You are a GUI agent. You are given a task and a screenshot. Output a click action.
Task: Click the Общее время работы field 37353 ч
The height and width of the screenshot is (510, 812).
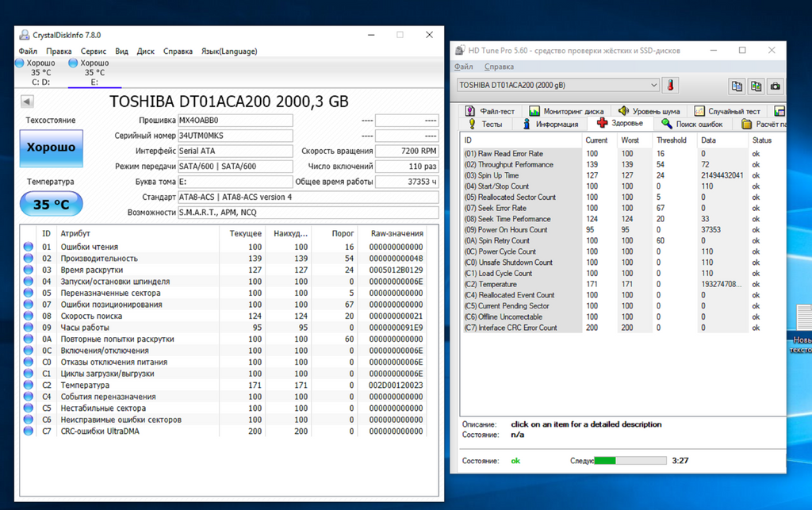tap(407, 182)
